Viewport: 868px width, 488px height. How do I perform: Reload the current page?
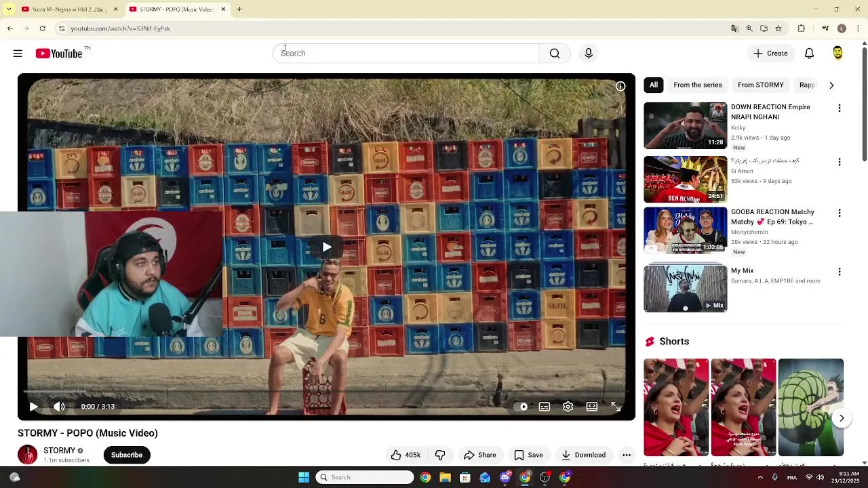pyautogui.click(x=43, y=28)
